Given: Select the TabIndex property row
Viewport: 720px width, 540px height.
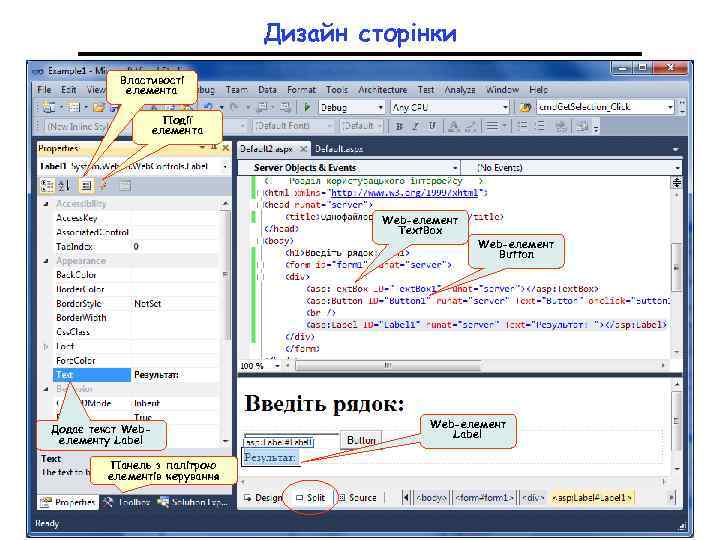Looking at the screenshot, I should coord(136,247).
